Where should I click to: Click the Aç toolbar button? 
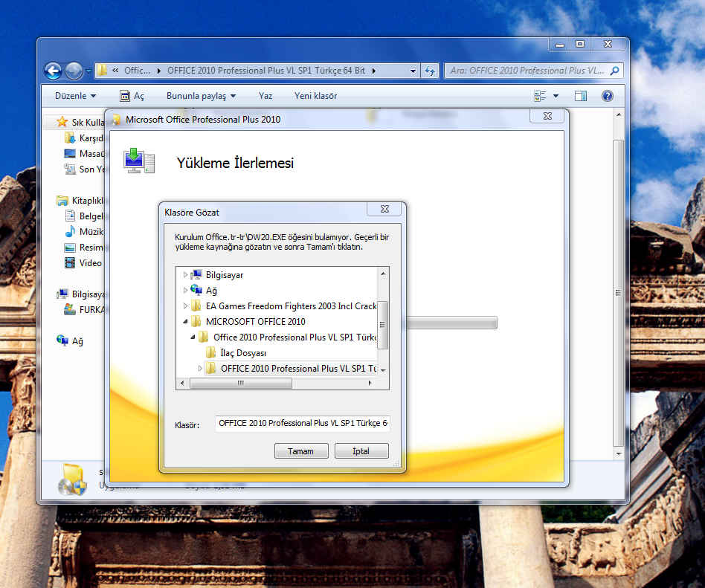(x=132, y=96)
